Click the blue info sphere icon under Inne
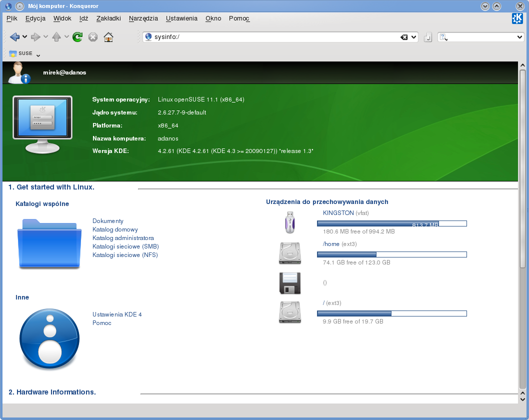Image resolution: width=529 pixels, height=420 pixels. [49, 338]
